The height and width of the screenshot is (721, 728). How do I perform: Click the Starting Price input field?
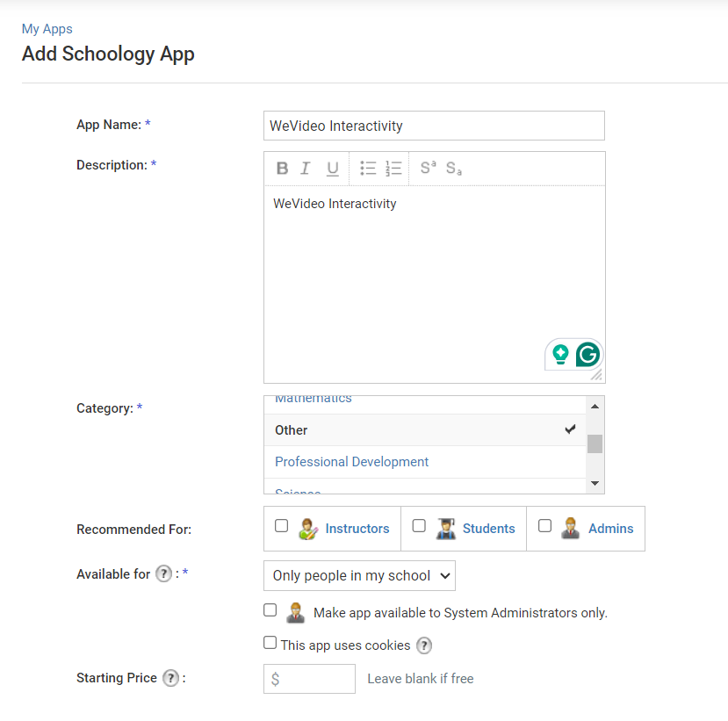click(x=310, y=679)
